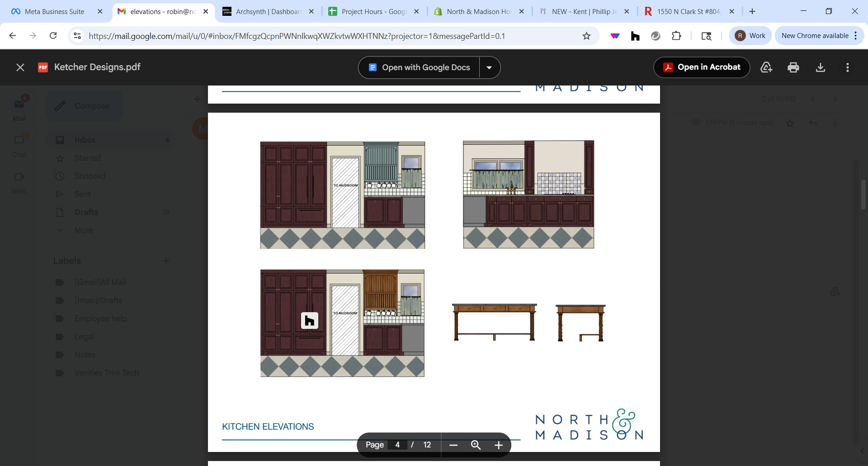
Task: Open the Work profile menu
Action: (x=750, y=36)
